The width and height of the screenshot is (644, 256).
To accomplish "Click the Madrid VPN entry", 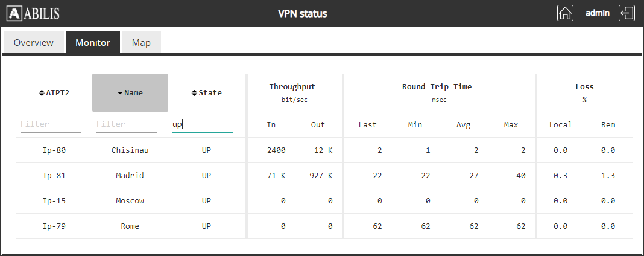I will (x=130, y=176).
